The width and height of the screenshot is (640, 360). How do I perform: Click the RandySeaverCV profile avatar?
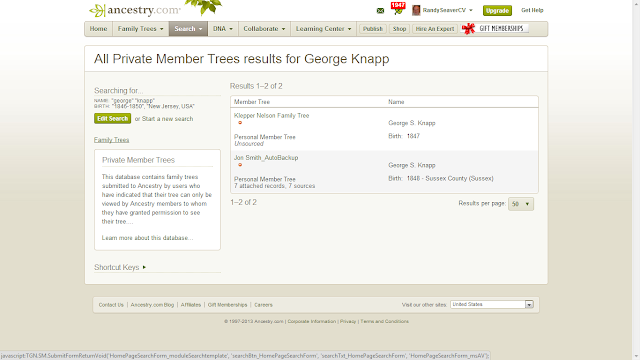point(416,10)
